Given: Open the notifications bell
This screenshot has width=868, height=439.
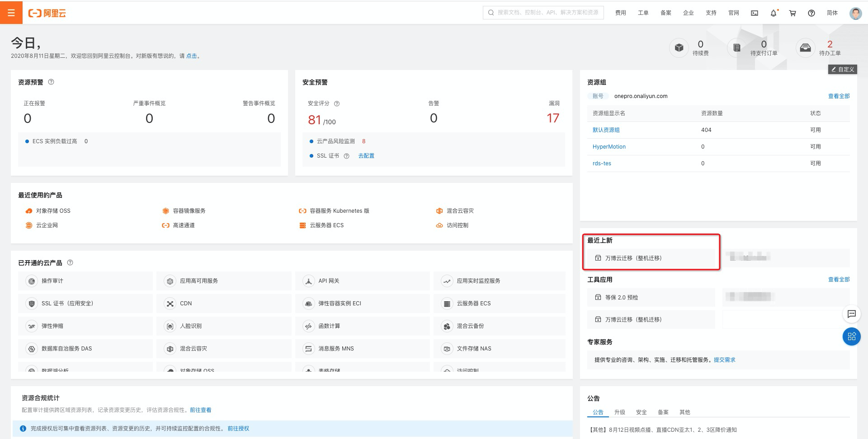Looking at the screenshot, I should pos(774,13).
